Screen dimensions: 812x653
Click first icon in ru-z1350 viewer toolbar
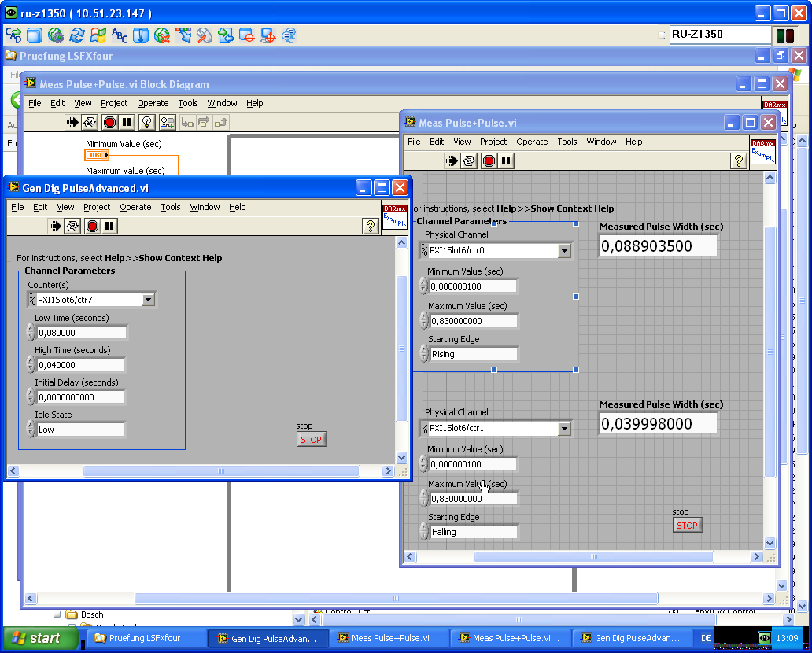point(13,35)
